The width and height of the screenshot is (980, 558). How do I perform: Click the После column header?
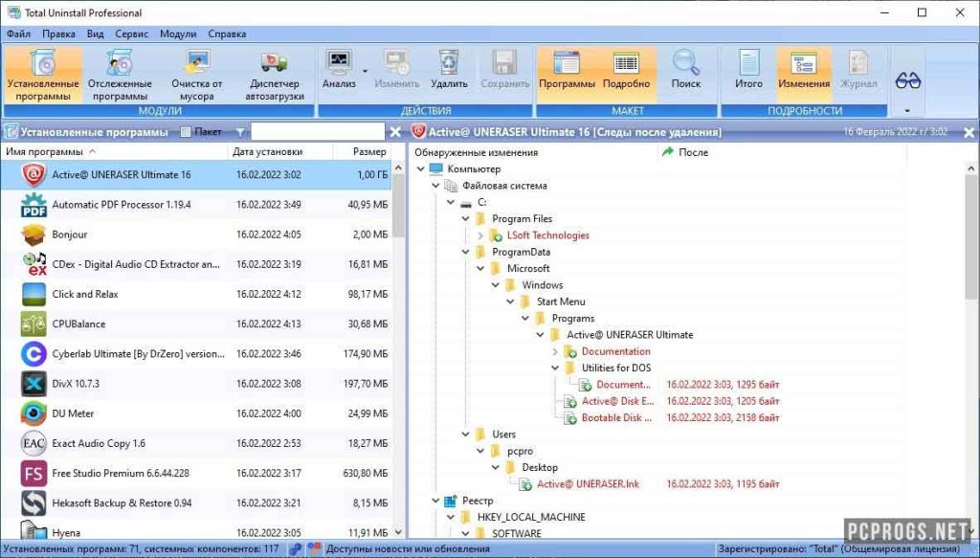781,152
